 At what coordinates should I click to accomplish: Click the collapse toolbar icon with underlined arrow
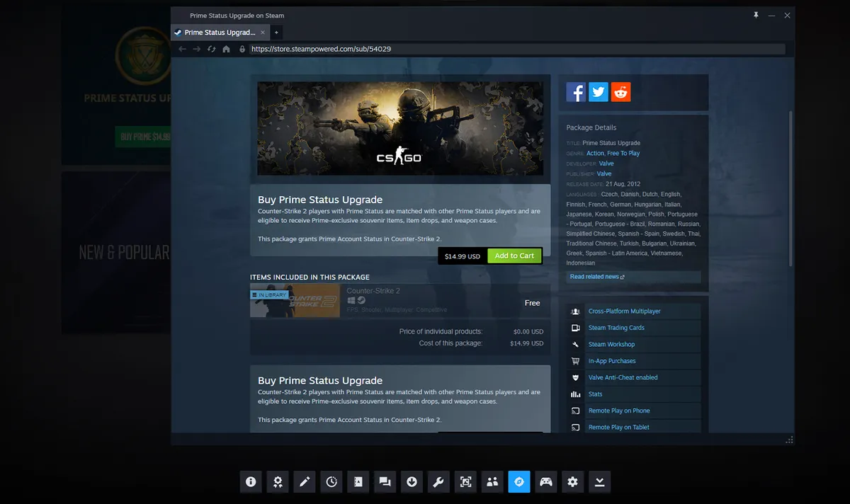600,482
